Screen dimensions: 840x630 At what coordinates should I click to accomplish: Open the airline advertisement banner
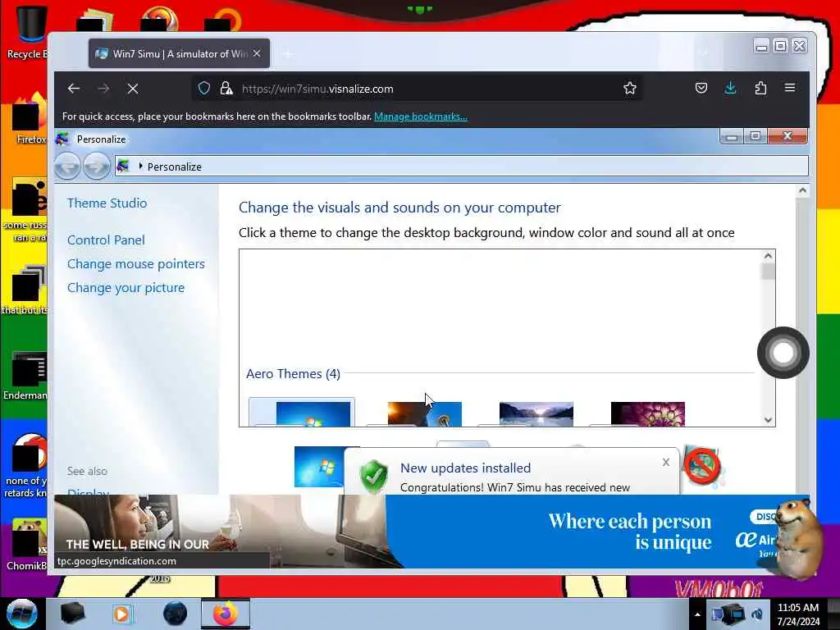click(431, 531)
